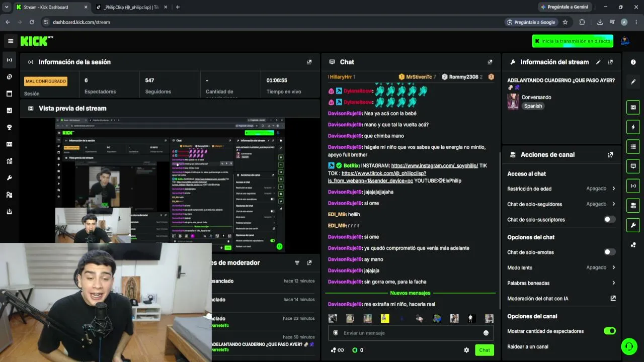Pop out the Información de la sesión panel
This screenshot has height=362, width=644.
click(309, 62)
